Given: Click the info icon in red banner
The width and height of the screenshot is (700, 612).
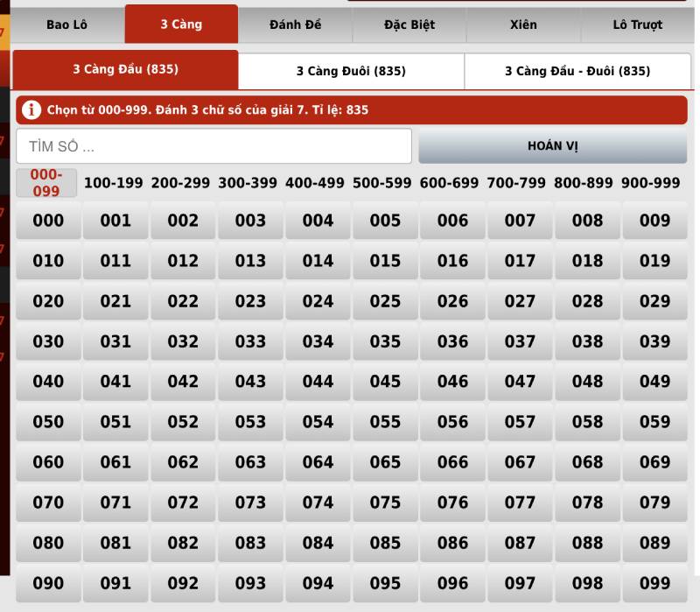Looking at the screenshot, I should point(31,110).
